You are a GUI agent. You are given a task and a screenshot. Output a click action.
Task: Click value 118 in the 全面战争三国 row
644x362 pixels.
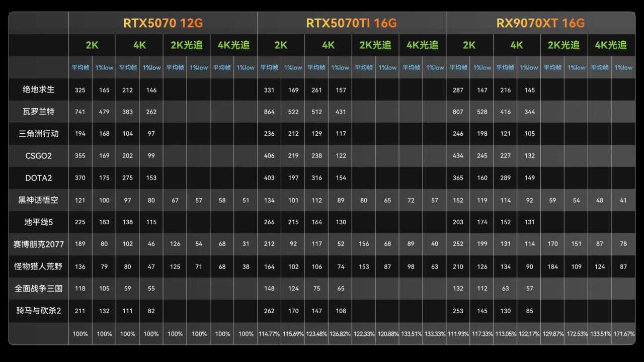click(x=80, y=289)
